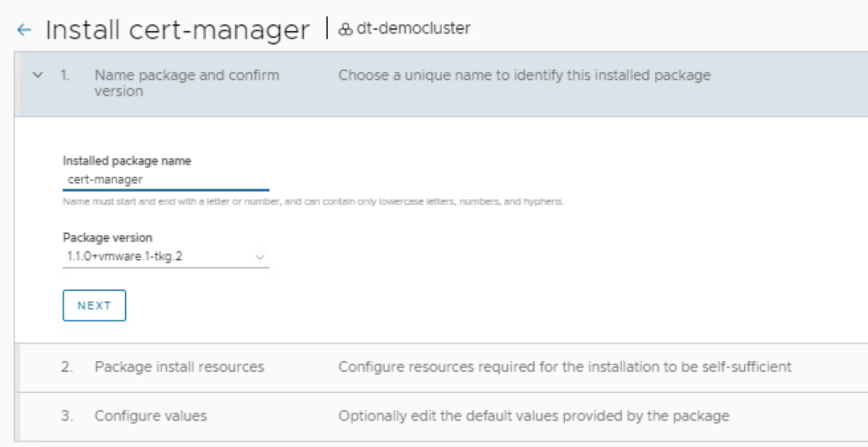Click the step 2 description about self-sufficient installation
Viewport: 868px width, 447px height.
tap(564, 367)
